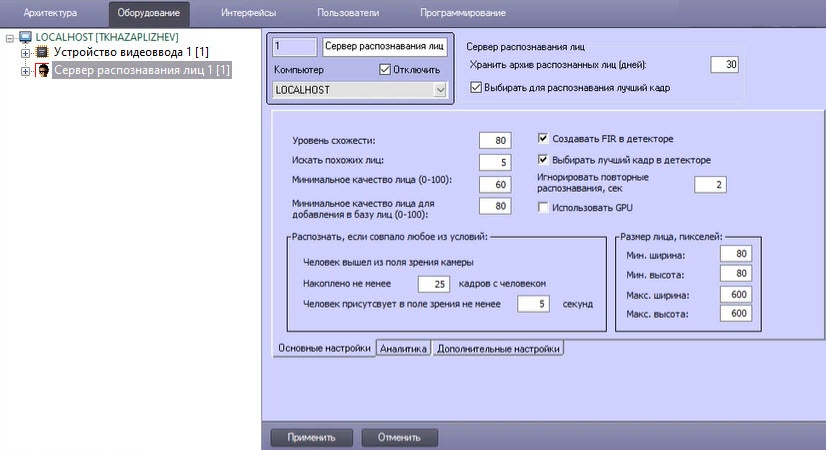826x450 pixels.
Task: Expand Устройство видеоввода 1 node
Action: pyautogui.click(x=26, y=53)
